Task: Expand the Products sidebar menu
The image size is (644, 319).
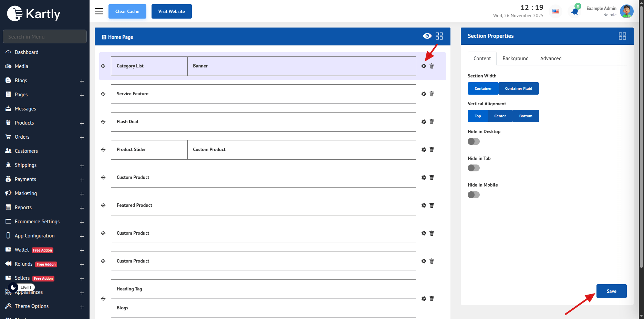Action: pyautogui.click(x=82, y=123)
